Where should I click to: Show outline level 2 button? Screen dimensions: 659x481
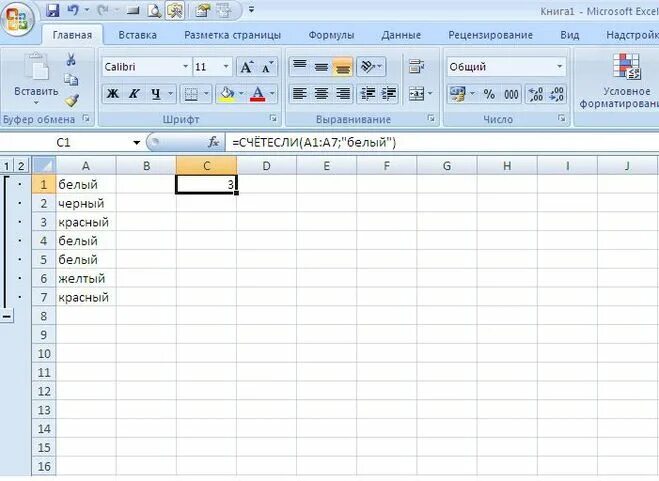point(21,166)
